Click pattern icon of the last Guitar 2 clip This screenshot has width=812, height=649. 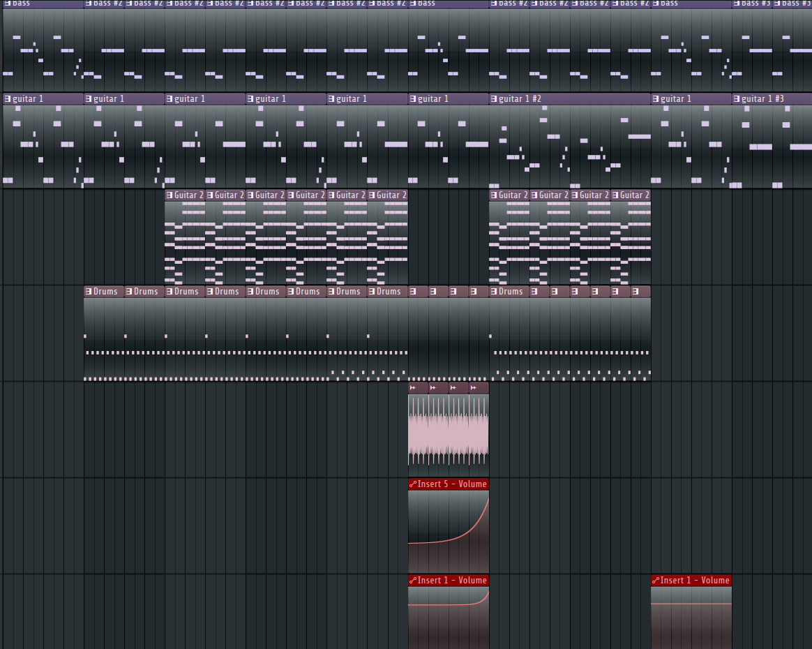point(615,195)
